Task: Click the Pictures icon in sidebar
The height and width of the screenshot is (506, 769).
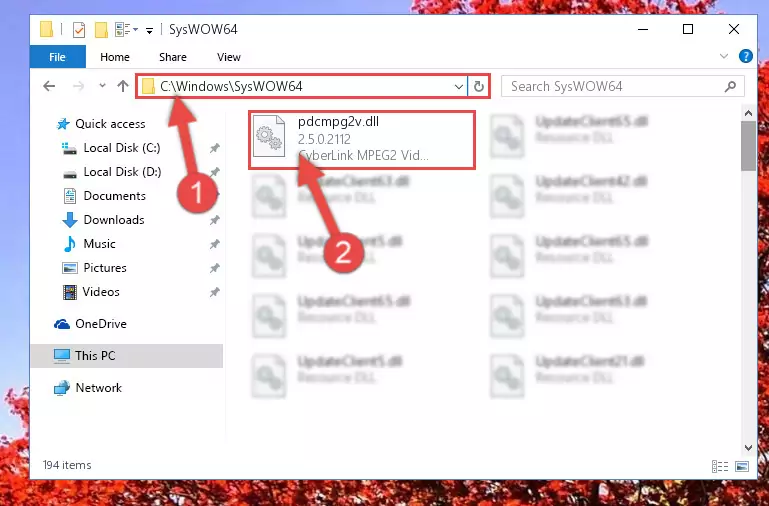Action: click(70, 268)
